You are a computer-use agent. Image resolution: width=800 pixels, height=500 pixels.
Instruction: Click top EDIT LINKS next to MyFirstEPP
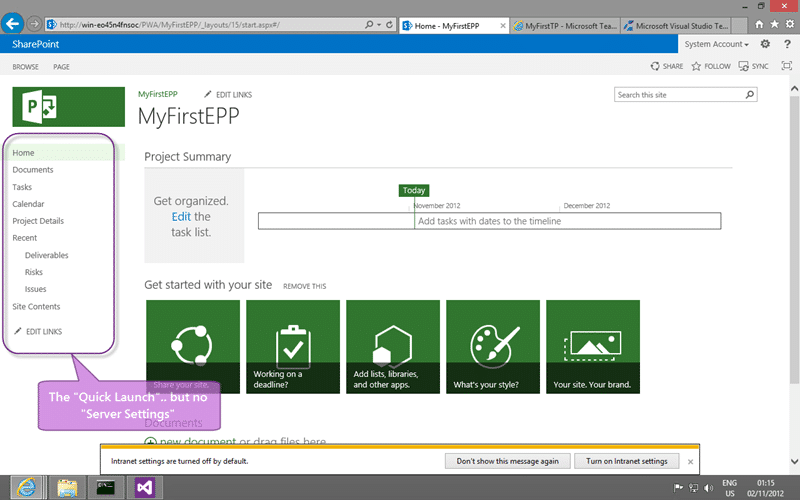click(228, 94)
